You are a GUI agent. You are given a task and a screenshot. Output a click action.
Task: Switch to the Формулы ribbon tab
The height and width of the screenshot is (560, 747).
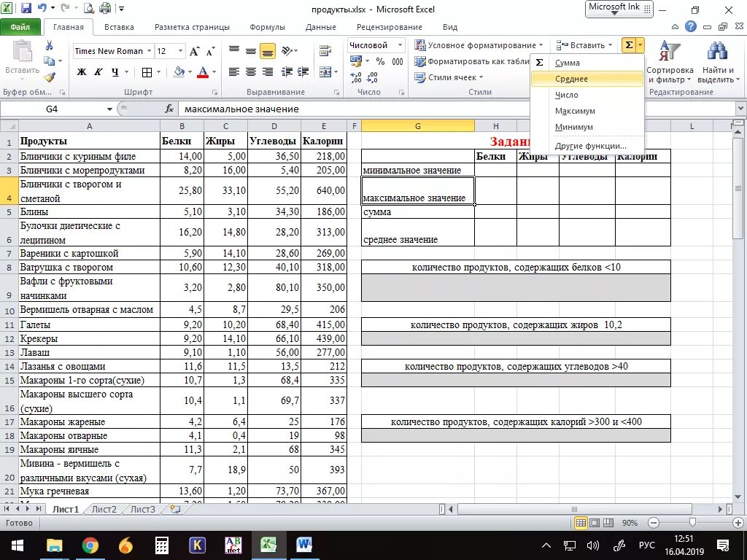pyautogui.click(x=267, y=26)
